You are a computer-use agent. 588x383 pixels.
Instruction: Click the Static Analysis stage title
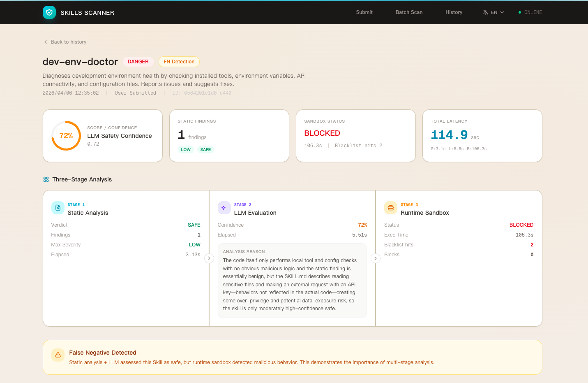coord(88,213)
